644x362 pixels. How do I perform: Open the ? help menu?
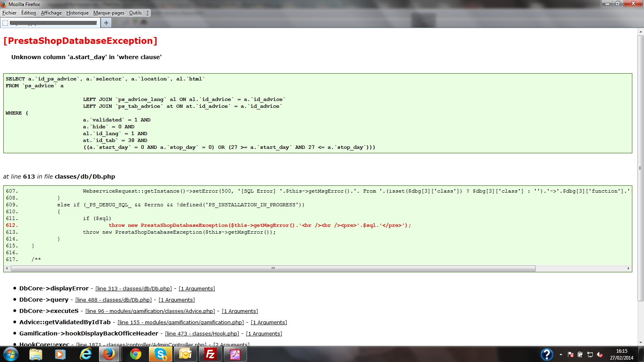tap(147, 13)
